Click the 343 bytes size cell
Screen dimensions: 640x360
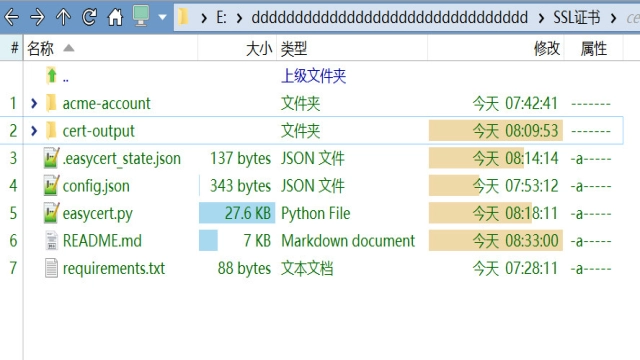240,186
